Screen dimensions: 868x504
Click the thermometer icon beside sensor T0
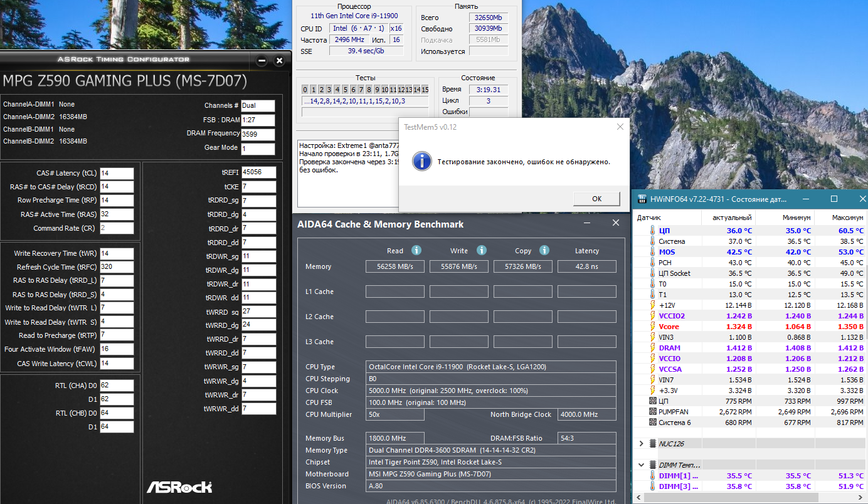coord(652,284)
